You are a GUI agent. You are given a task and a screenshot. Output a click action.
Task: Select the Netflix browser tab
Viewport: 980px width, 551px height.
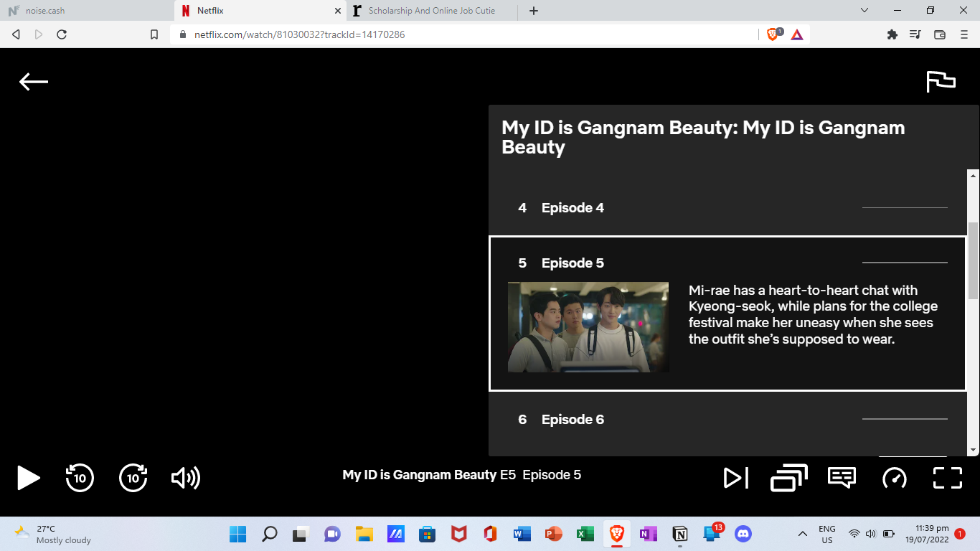[261, 11]
